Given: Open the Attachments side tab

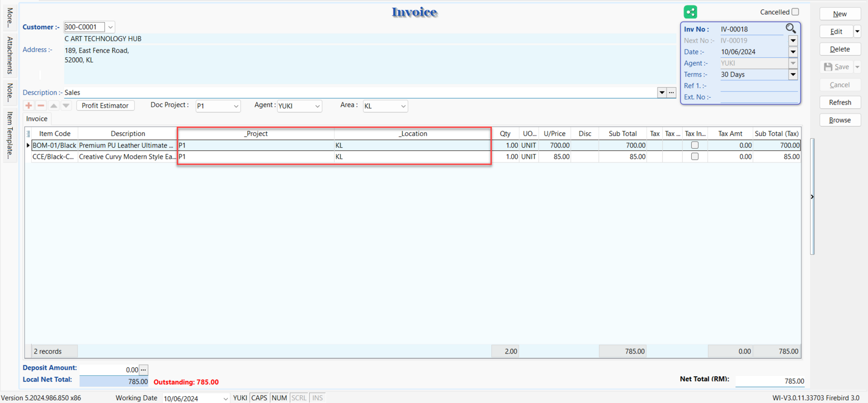Looking at the screenshot, I should 9,55.
